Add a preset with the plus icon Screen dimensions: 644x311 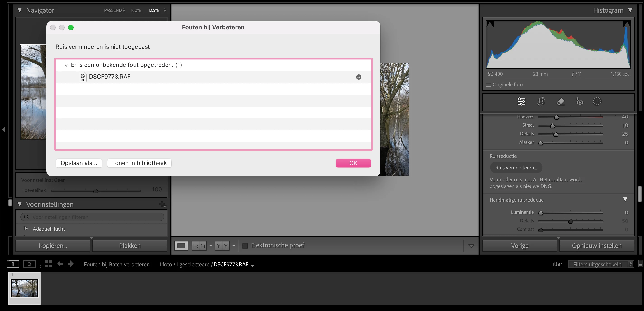pos(162,204)
